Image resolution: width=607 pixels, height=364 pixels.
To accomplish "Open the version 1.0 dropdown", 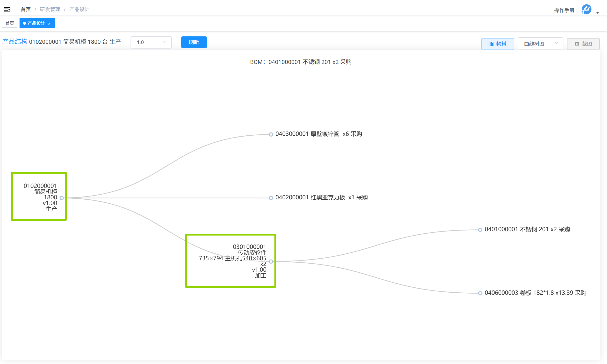I will [151, 42].
